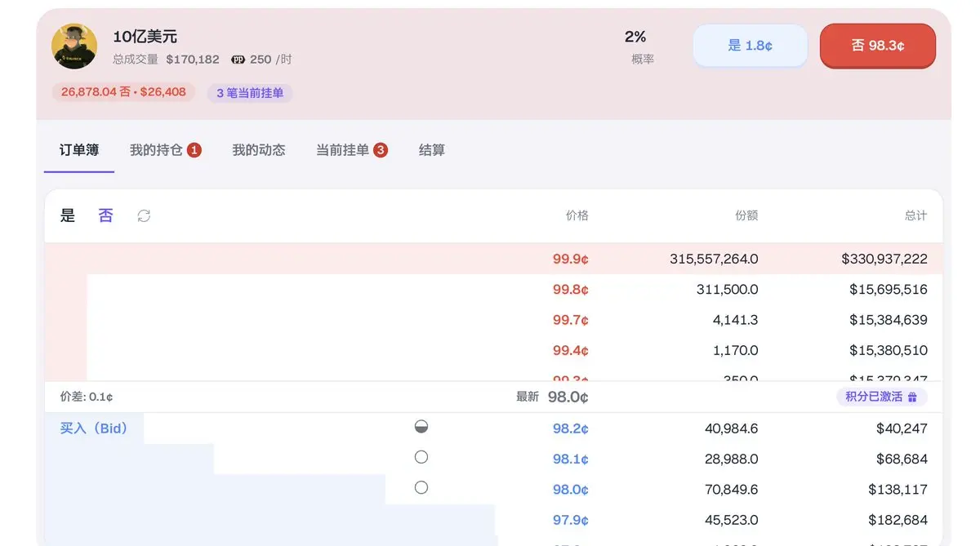This screenshot has width=980, height=546.
Task: Select the circle marker on 98.1¢ row
Action: pyautogui.click(x=421, y=457)
